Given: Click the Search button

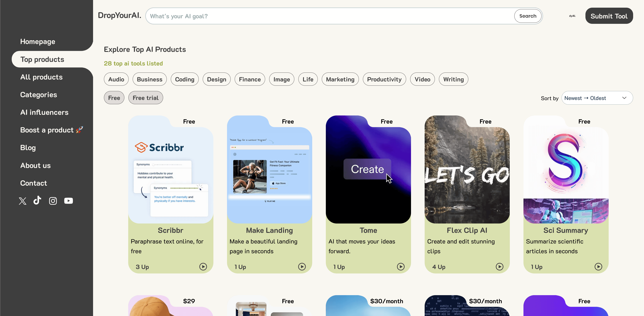Looking at the screenshot, I should (528, 16).
